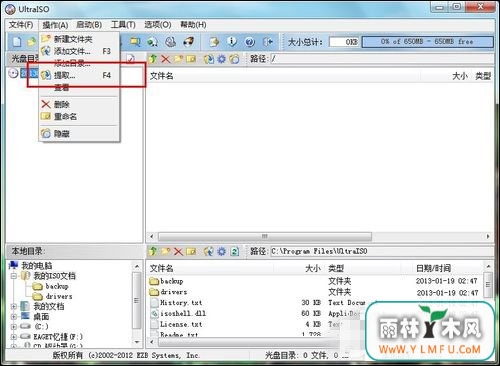
Task: Click the convert/mount toolbar icon with arrow
Action: pyautogui.click(x=214, y=42)
